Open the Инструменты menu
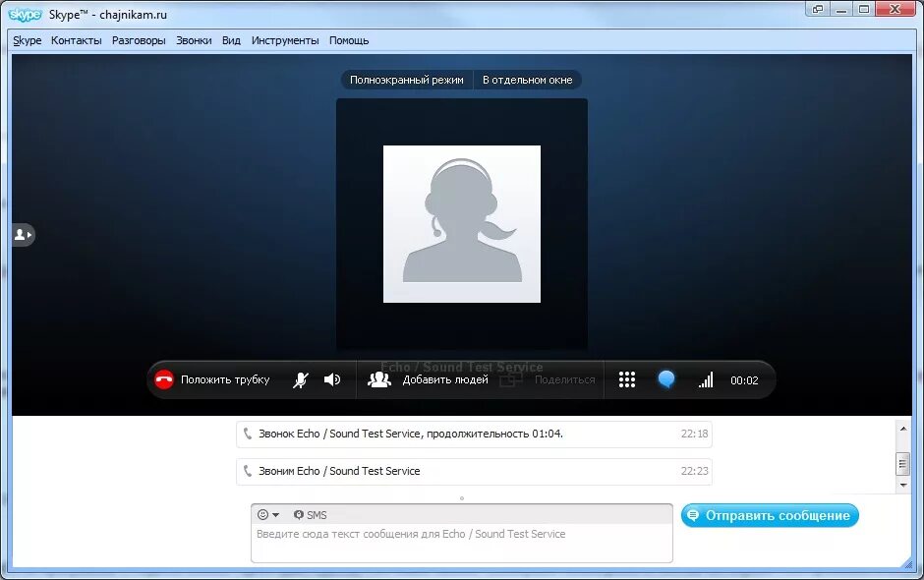The image size is (924, 580). coord(285,40)
